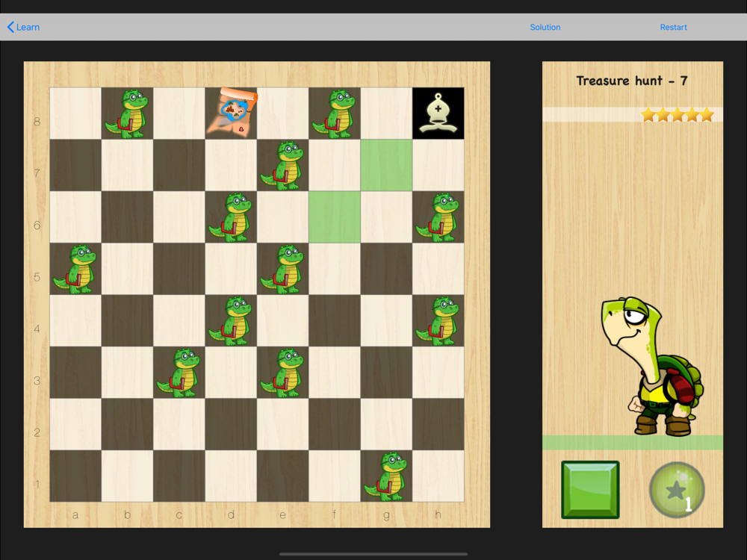
Task: Click the crocodile on e3
Action: tap(282, 373)
